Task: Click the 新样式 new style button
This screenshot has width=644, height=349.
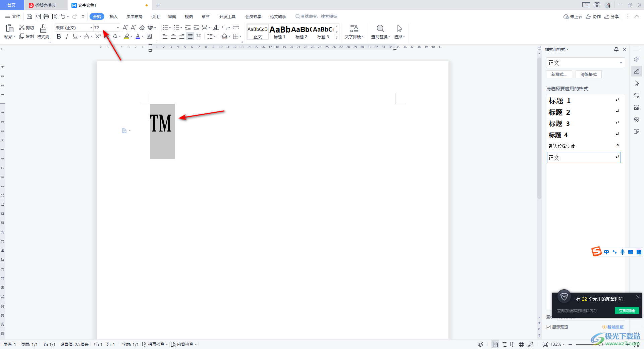Action: point(559,74)
